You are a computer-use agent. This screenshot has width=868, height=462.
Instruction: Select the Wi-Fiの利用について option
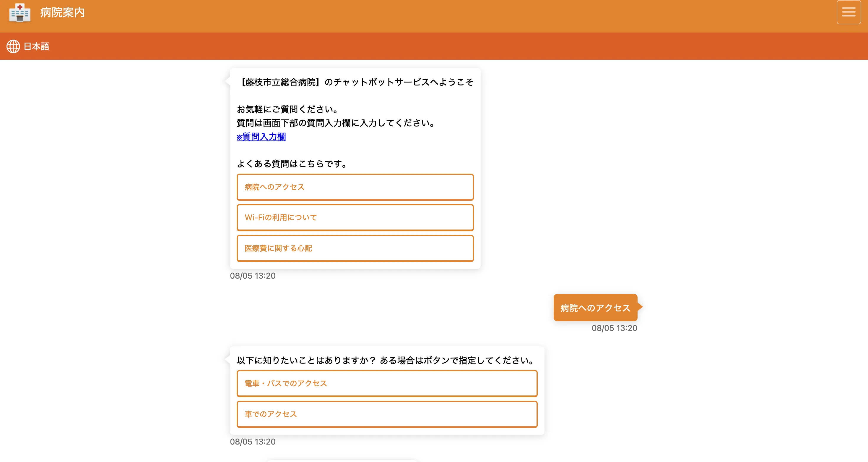tap(355, 217)
